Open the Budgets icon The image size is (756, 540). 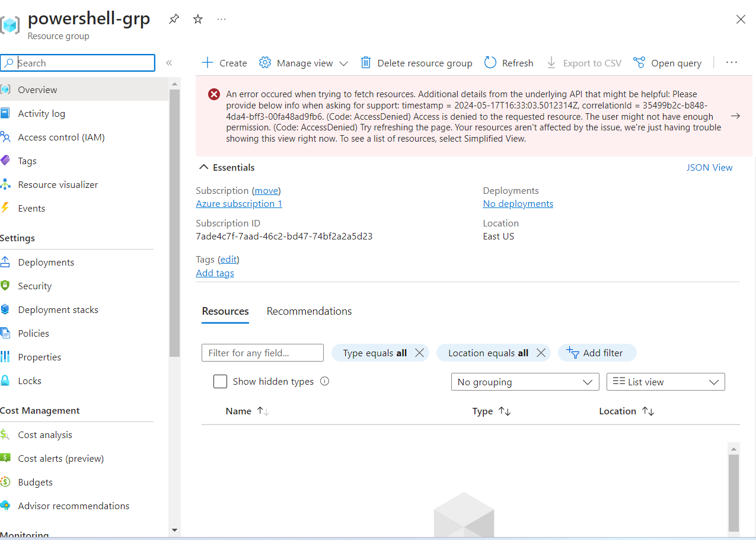click(5, 482)
